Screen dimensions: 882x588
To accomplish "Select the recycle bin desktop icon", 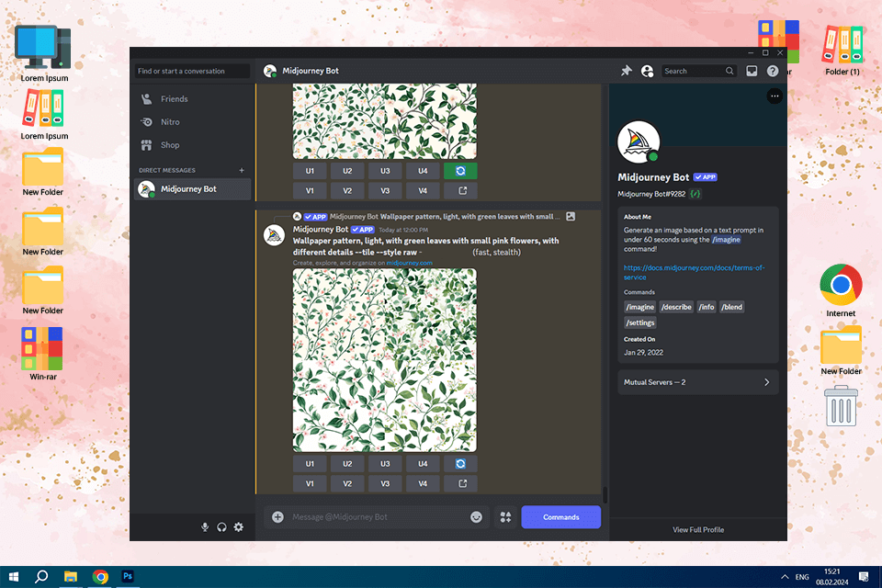I will (x=841, y=406).
